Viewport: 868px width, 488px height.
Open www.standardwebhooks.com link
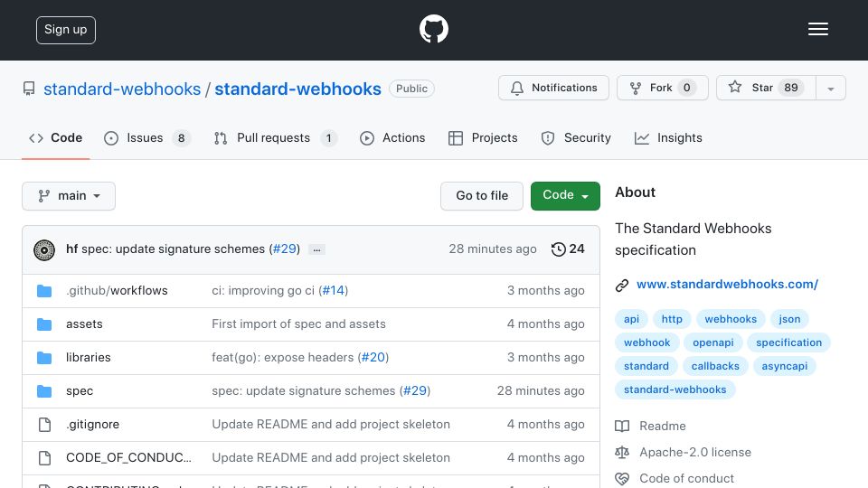click(x=727, y=285)
